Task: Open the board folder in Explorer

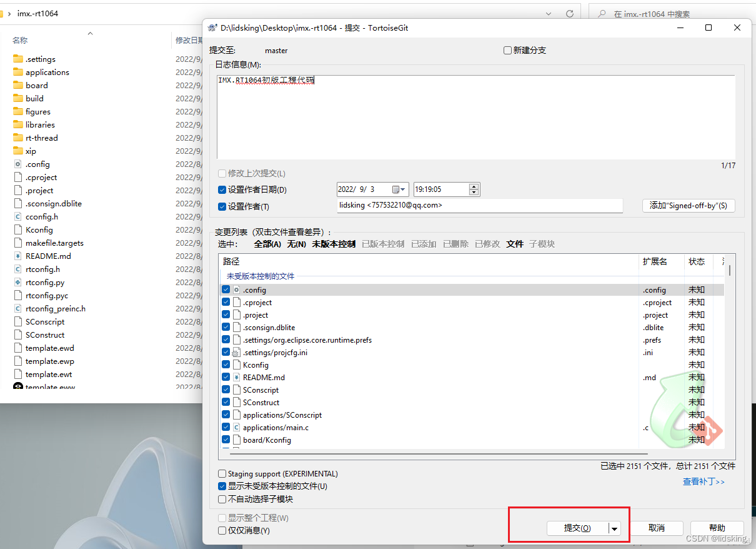Action: tap(36, 85)
